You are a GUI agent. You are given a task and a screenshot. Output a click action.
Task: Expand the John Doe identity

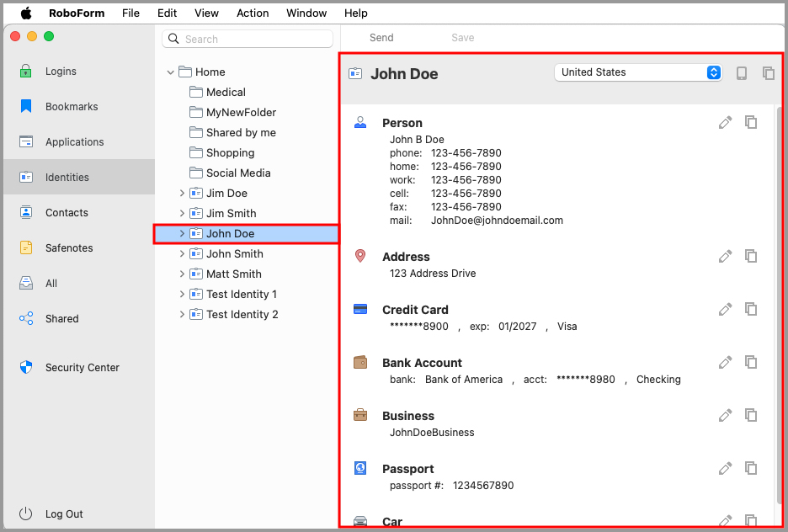[182, 234]
